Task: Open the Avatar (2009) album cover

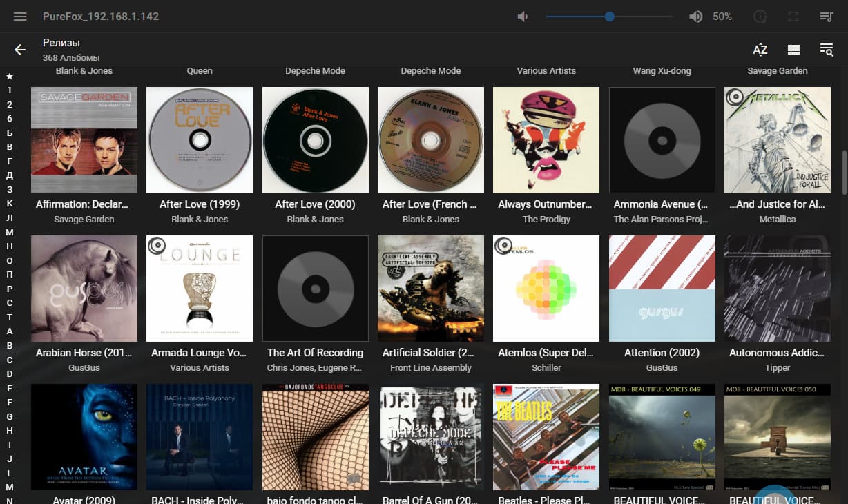Action: pos(84,436)
